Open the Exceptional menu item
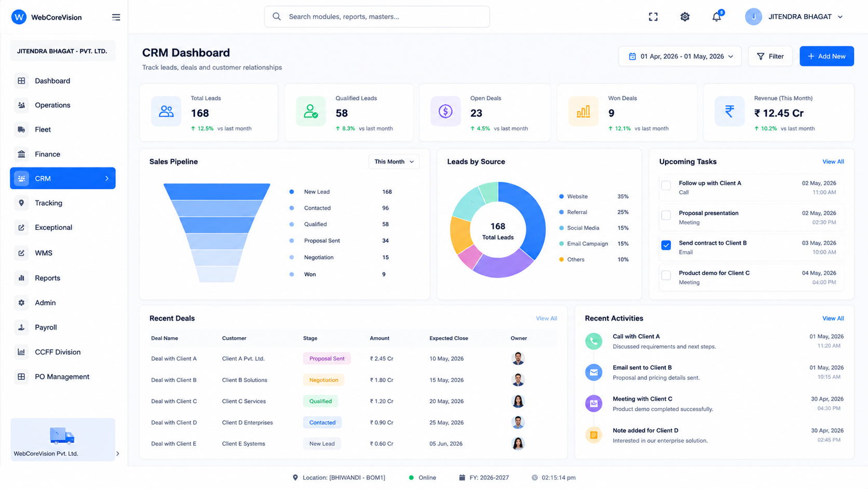Screen dimensions: 868x489 click(x=63, y=227)
